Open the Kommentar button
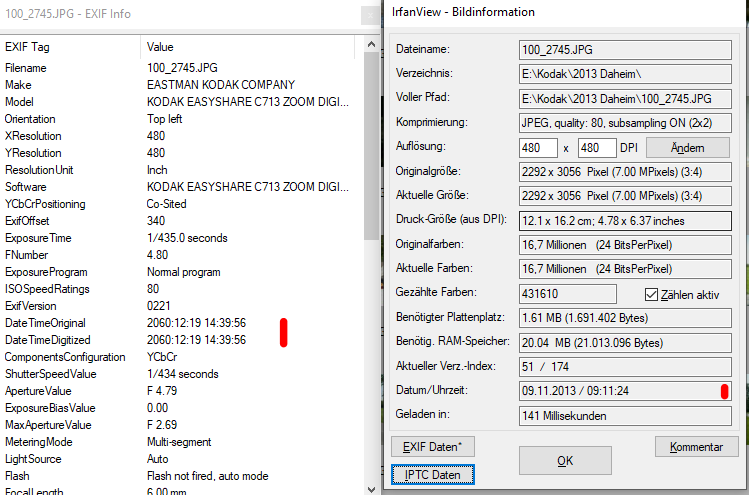This screenshot has height=495, width=749. tap(696, 447)
